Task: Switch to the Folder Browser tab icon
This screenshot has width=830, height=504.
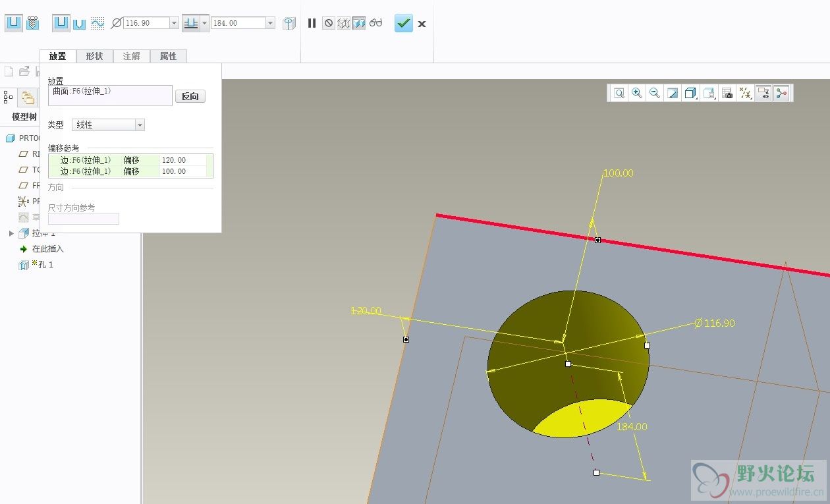Action: pos(28,98)
